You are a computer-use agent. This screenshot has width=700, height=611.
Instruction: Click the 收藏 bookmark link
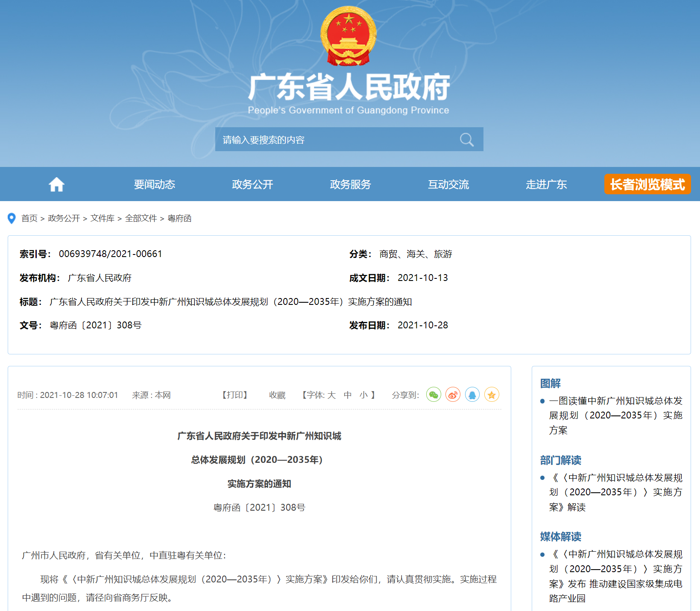click(x=277, y=395)
